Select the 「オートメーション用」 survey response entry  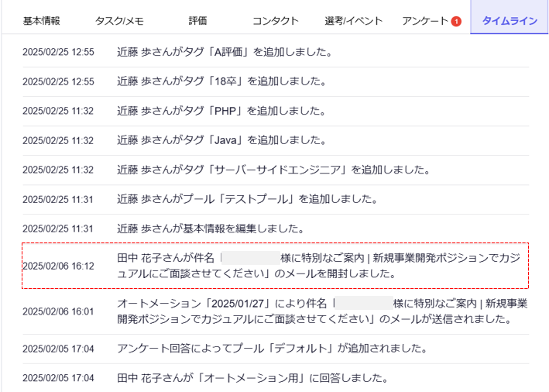tap(252, 378)
